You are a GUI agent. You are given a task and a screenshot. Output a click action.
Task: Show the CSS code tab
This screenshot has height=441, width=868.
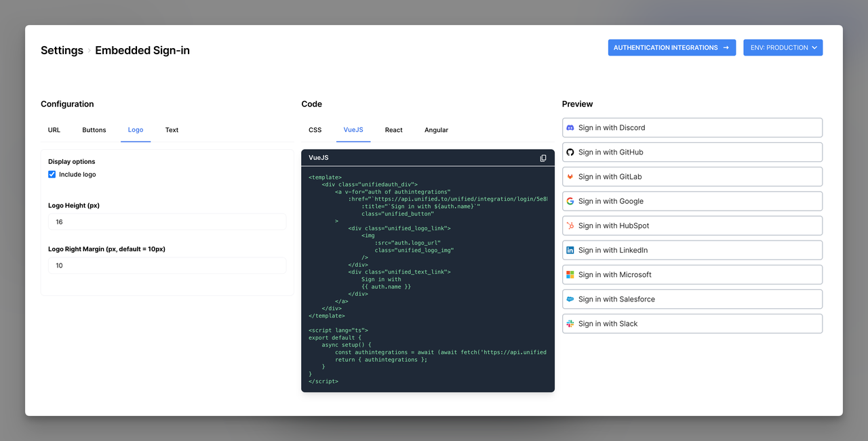point(315,130)
